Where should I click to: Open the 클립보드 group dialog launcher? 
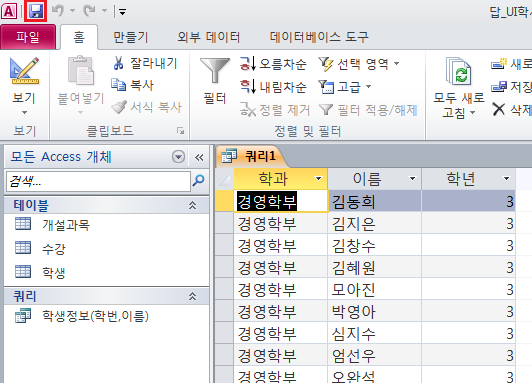(180, 131)
